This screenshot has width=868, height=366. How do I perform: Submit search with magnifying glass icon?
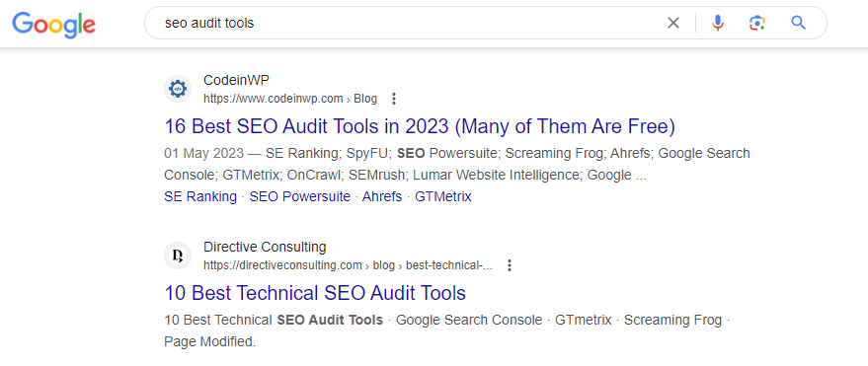pos(798,23)
